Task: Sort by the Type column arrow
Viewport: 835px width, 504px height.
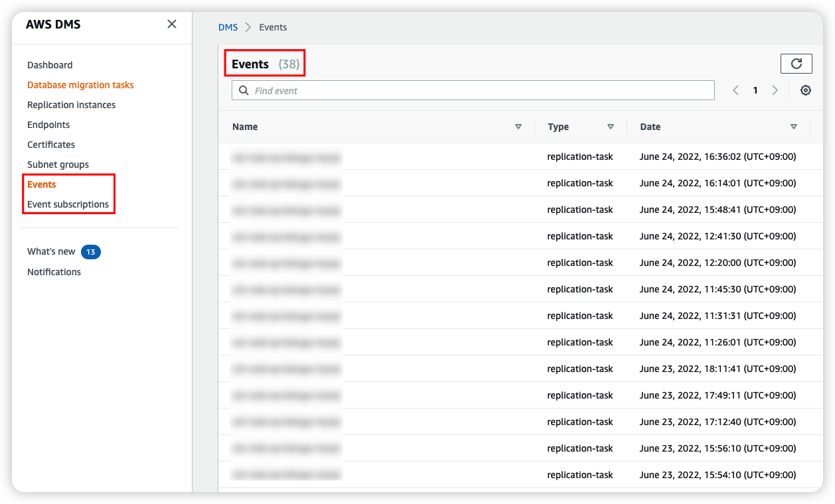Action: coord(611,127)
